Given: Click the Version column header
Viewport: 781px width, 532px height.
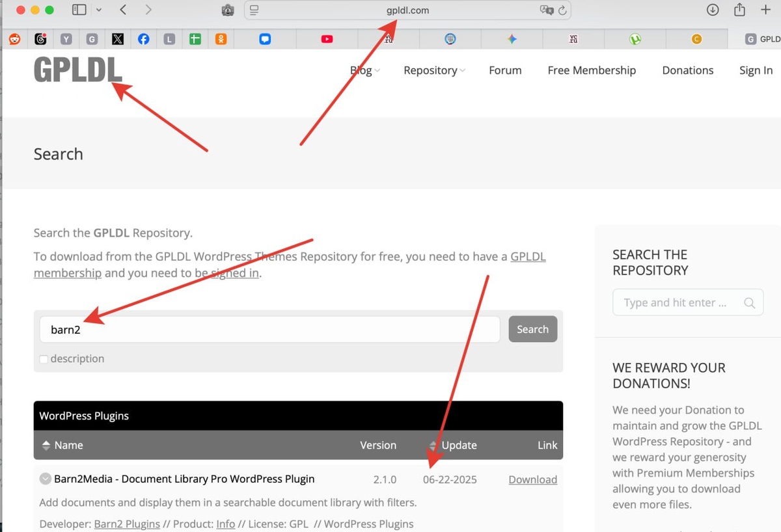Looking at the screenshot, I should point(378,446).
